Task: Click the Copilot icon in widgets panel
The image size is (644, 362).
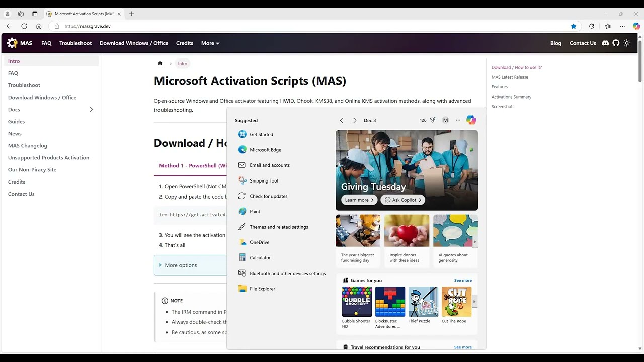Action: (x=471, y=120)
